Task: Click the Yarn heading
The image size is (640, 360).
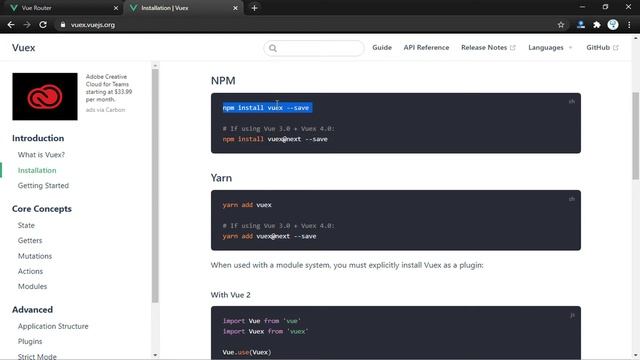Action: (x=221, y=178)
